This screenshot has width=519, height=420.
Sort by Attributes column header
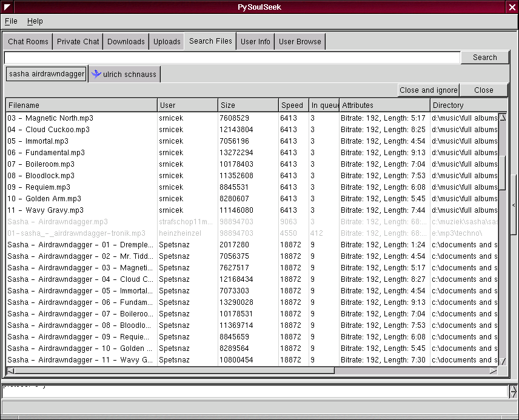[384, 105]
